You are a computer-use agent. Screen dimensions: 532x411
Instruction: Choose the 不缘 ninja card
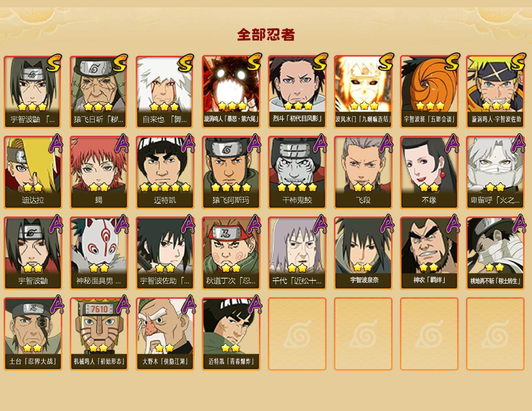[x=429, y=172]
